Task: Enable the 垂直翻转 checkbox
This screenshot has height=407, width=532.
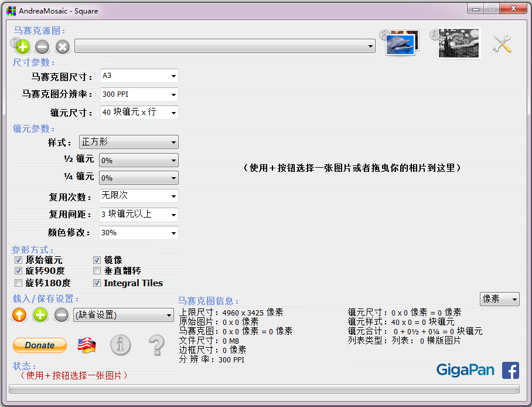Action: 97,271
